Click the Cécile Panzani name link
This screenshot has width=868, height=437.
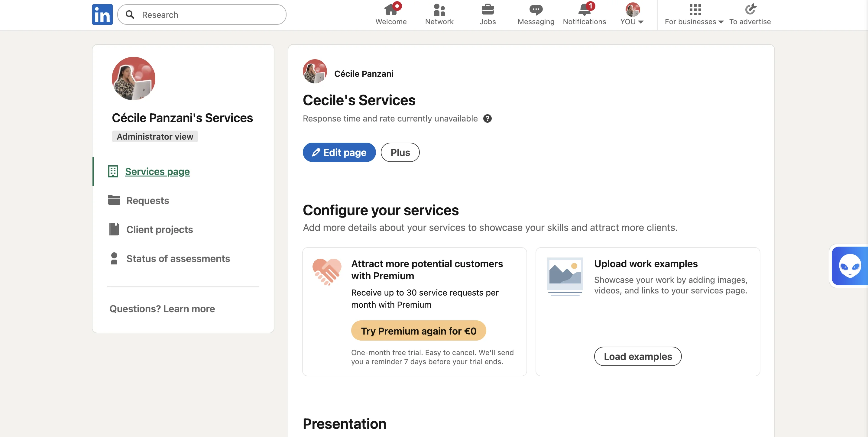pyautogui.click(x=364, y=73)
